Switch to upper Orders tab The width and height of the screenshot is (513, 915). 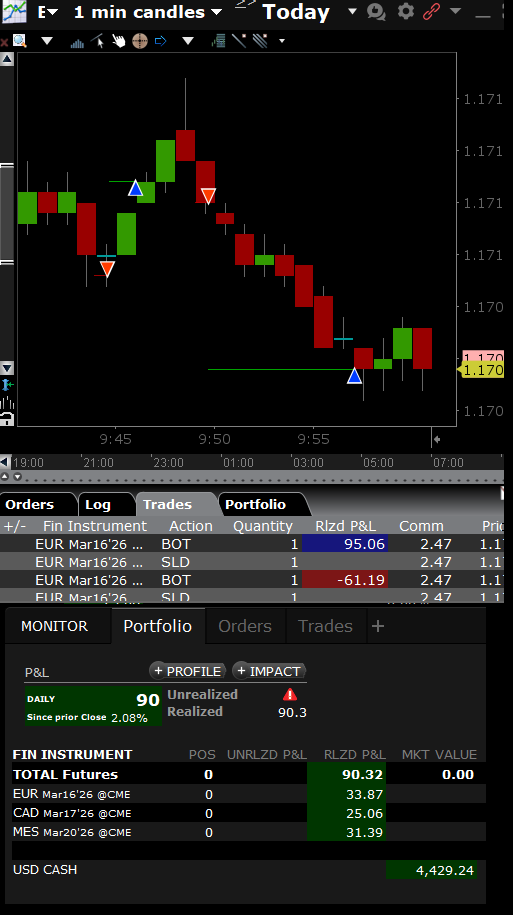click(x=29, y=505)
